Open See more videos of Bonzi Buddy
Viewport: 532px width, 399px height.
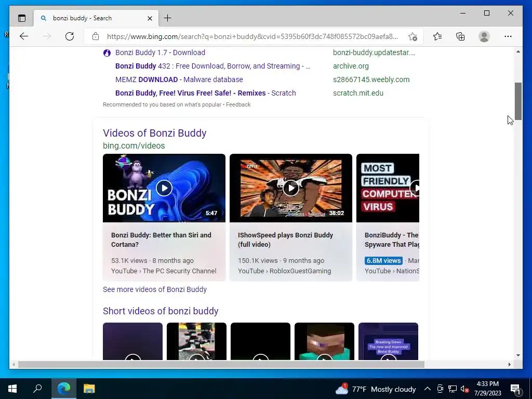click(155, 289)
